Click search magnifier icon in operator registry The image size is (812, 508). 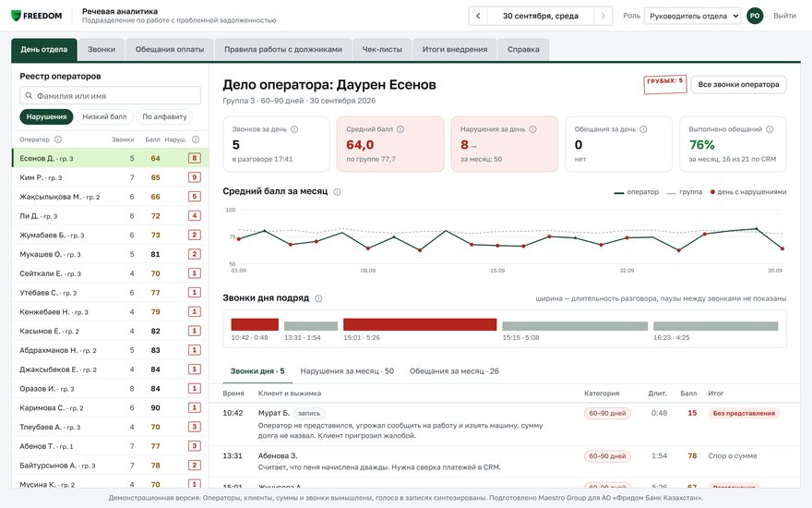(29, 96)
